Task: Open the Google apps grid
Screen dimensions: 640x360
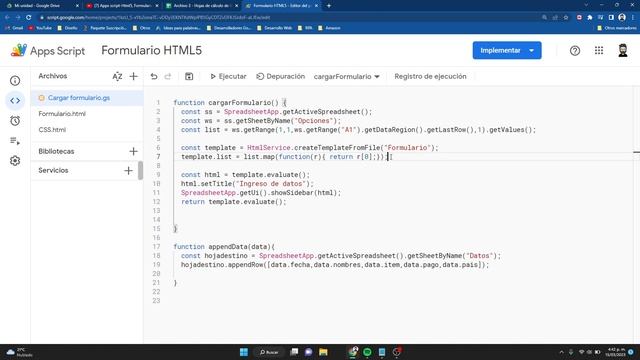Action: (x=599, y=50)
